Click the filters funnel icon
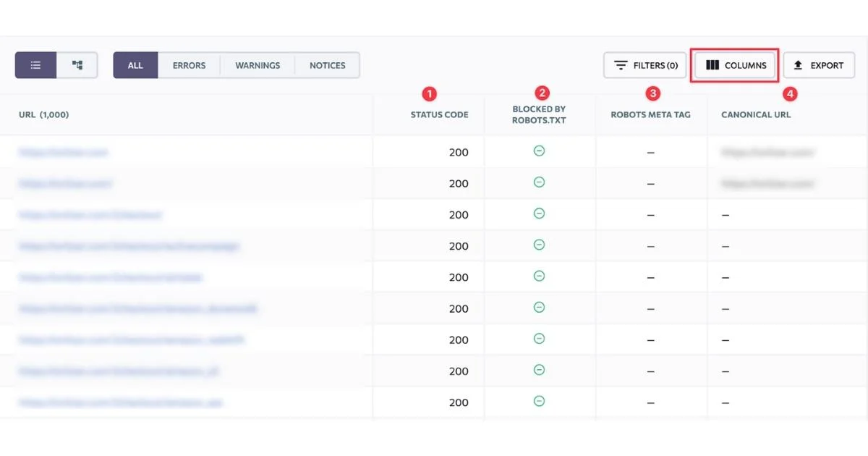 point(621,64)
